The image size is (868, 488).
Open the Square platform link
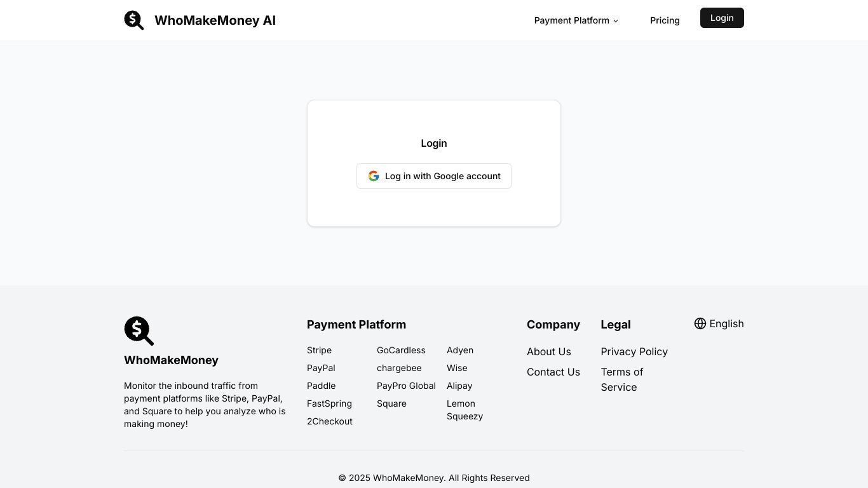pyautogui.click(x=391, y=403)
